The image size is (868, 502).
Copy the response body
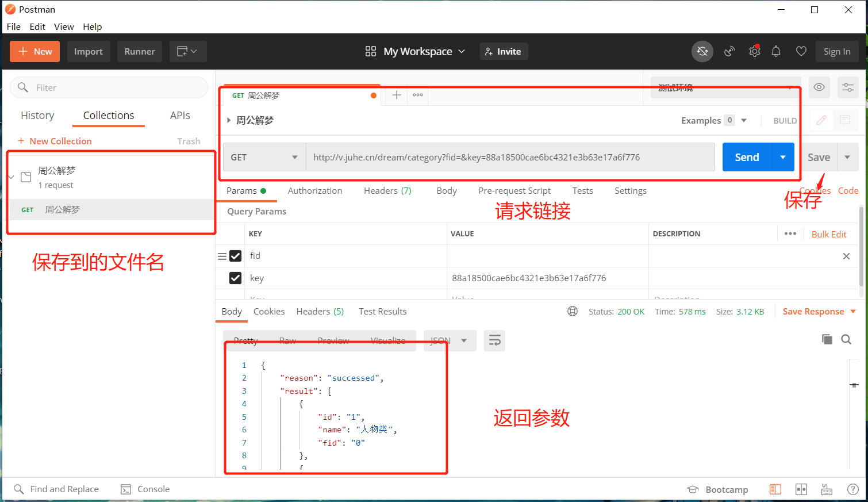click(x=827, y=339)
